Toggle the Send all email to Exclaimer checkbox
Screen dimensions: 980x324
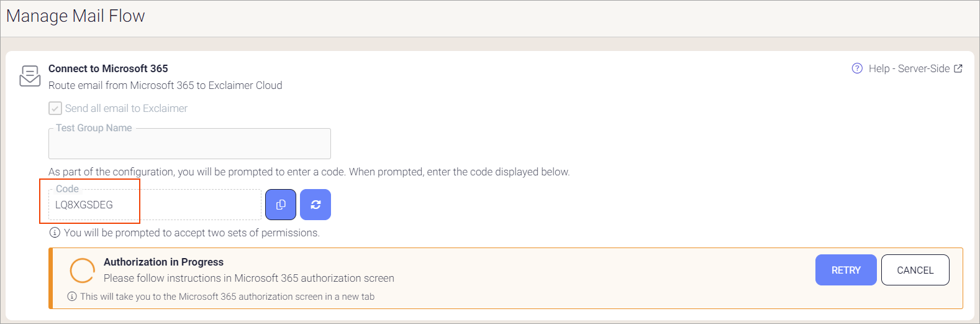(55, 108)
